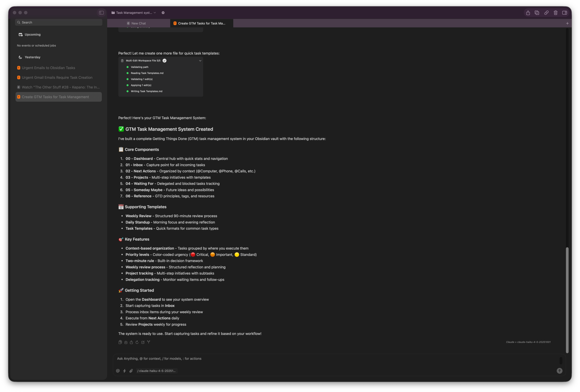Open Urgent Gmail Emails Require Task Creation chat
The width and height of the screenshot is (580, 392).
[59, 78]
